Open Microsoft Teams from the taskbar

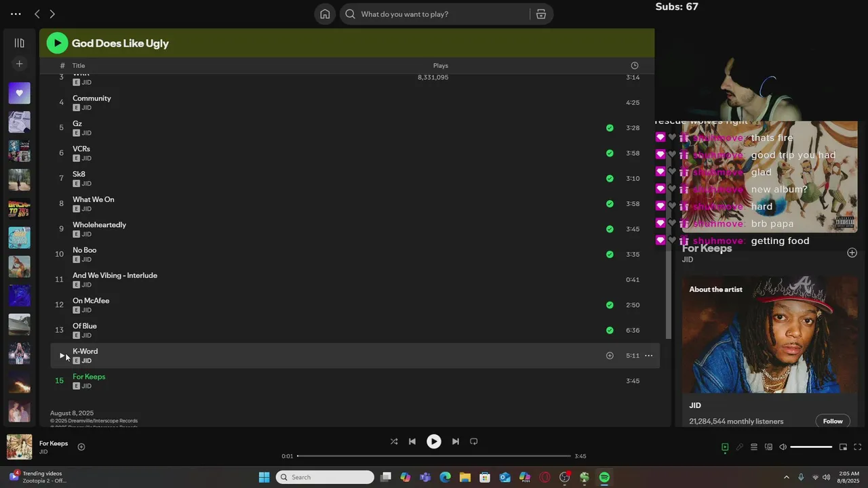(425, 477)
